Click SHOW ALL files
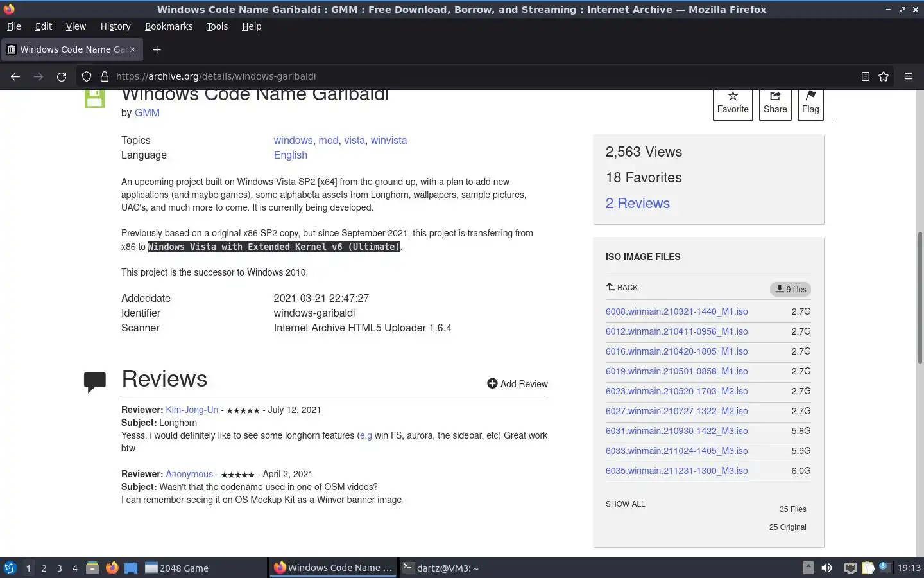924x578 pixels. [625, 504]
